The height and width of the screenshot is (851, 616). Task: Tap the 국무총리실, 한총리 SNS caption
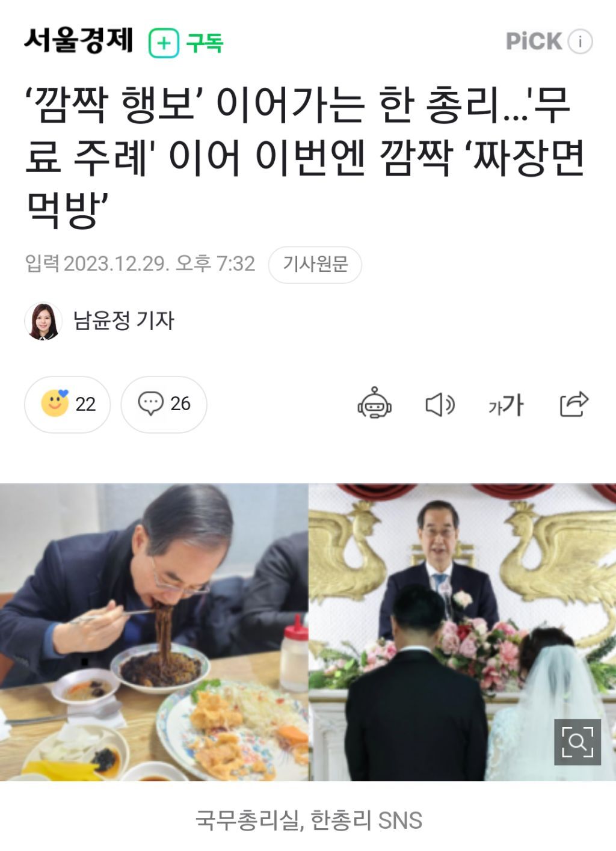pyautogui.click(x=309, y=820)
